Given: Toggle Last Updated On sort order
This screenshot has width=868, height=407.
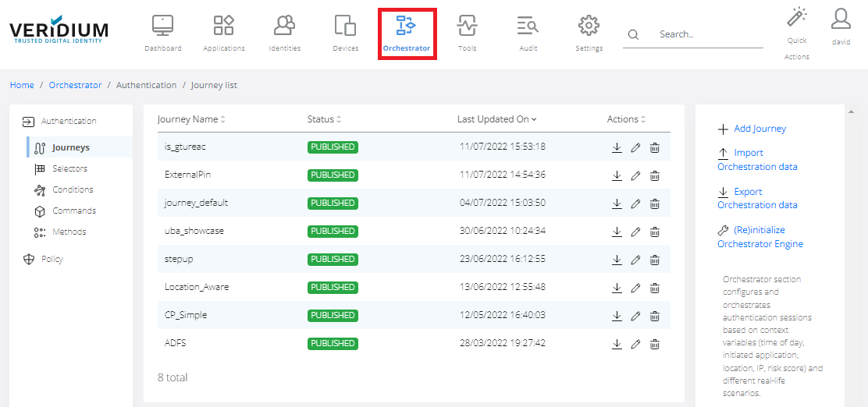Looking at the screenshot, I should (x=496, y=119).
